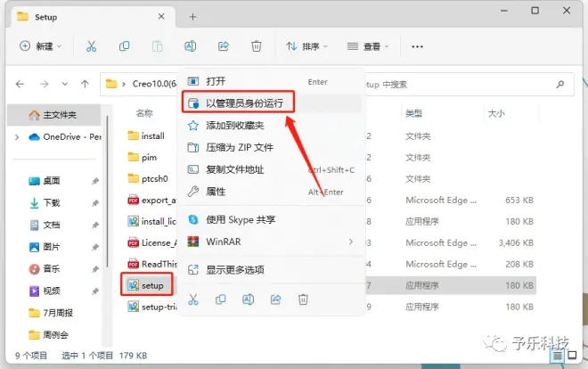Click the Rename icon at the context menu bottom
This screenshot has height=369, width=588.
[x=248, y=299]
